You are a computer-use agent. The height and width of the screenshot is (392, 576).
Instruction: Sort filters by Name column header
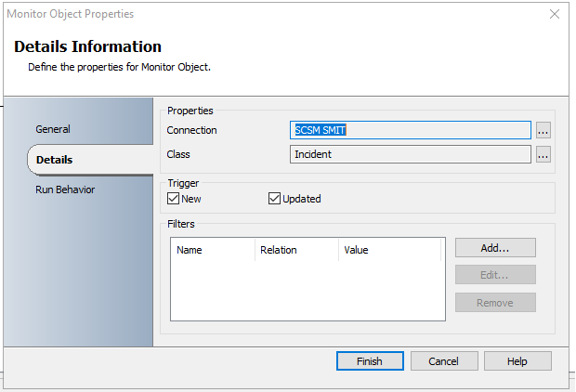[x=213, y=250]
